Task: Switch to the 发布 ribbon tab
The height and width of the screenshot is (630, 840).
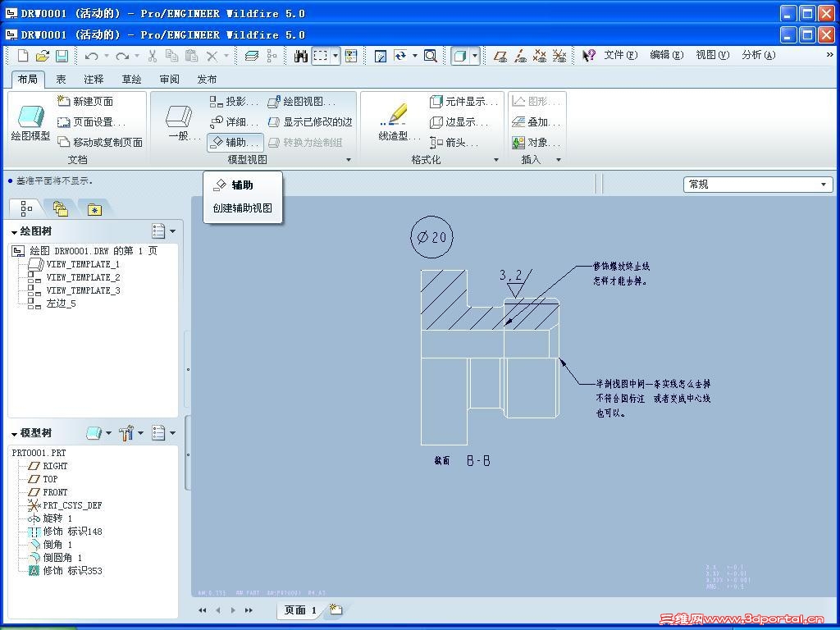Action: [207, 80]
